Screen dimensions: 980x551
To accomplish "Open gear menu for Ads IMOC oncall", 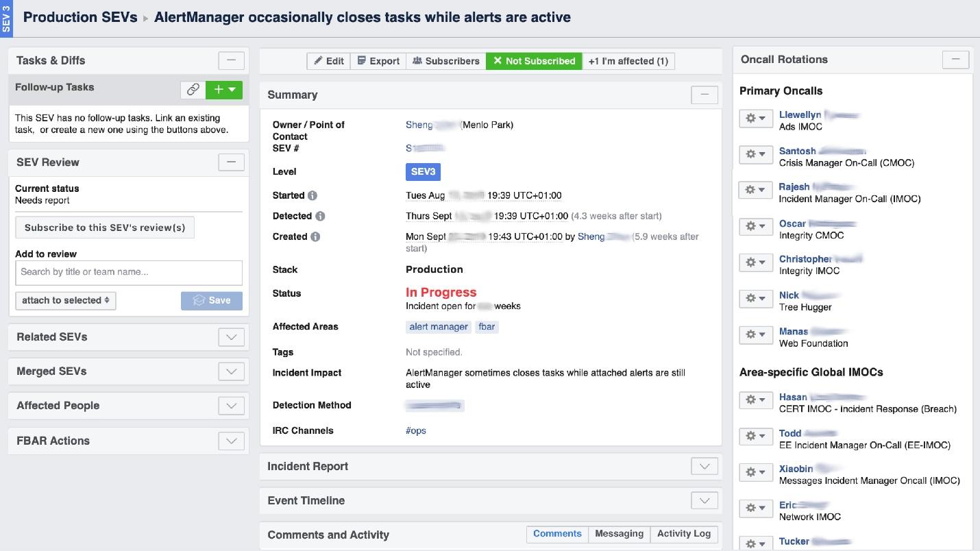I will click(x=755, y=118).
